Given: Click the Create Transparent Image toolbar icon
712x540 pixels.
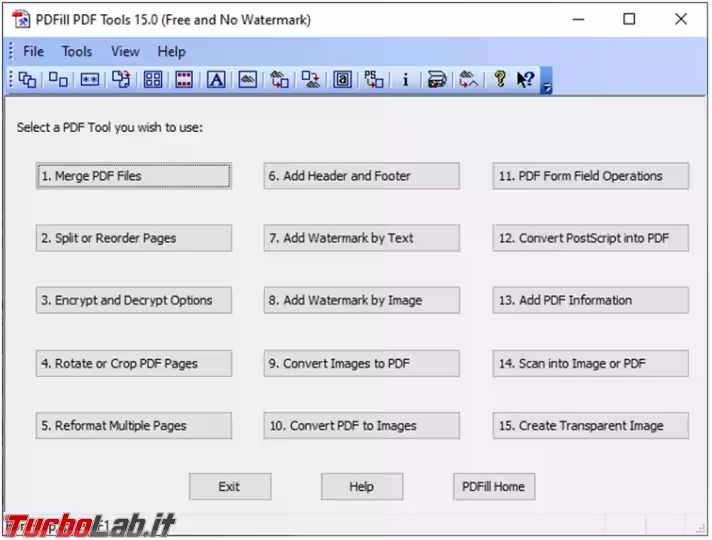Looking at the screenshot, I should tap(469, 80).
